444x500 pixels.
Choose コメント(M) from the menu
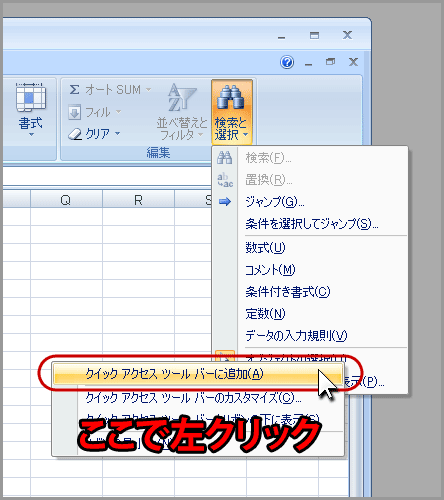click(x=310, y=270)
